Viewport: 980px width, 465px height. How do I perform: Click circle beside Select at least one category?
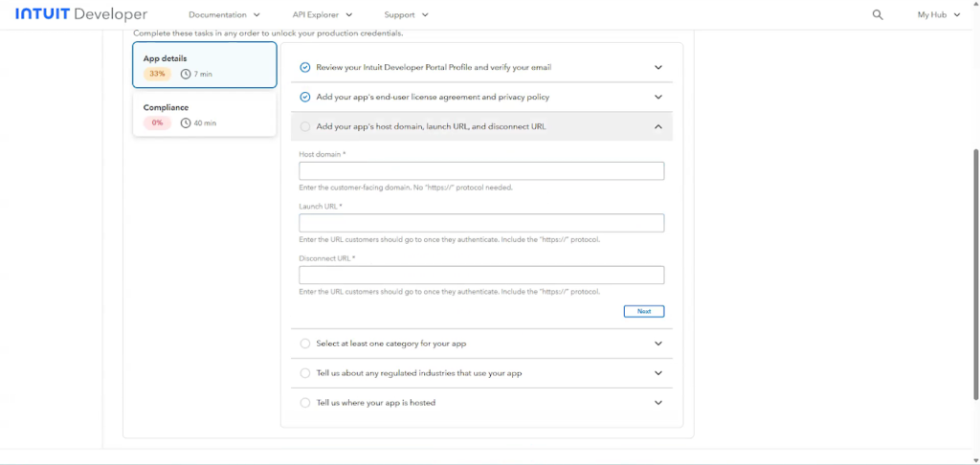tap(305, 343)
